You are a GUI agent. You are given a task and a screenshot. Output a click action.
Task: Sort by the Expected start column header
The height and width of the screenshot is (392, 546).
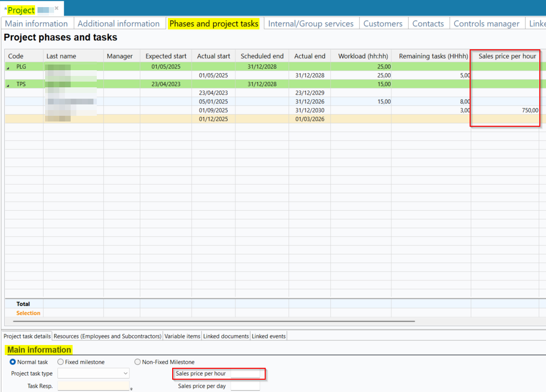click(x=166, y=56)
